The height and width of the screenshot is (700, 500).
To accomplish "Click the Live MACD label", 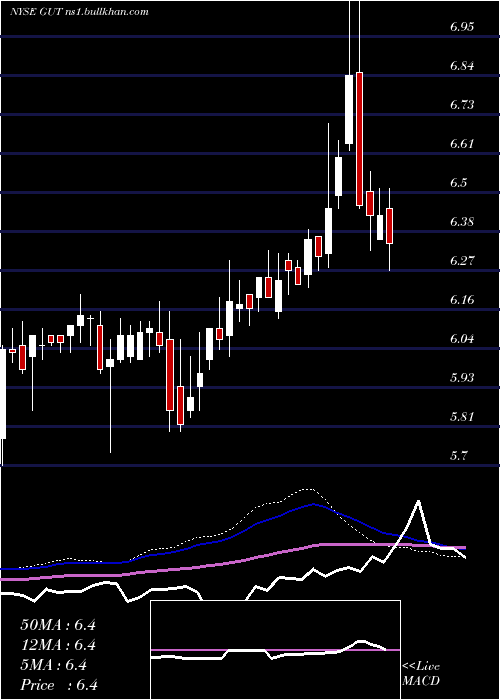I will (421, 673).
